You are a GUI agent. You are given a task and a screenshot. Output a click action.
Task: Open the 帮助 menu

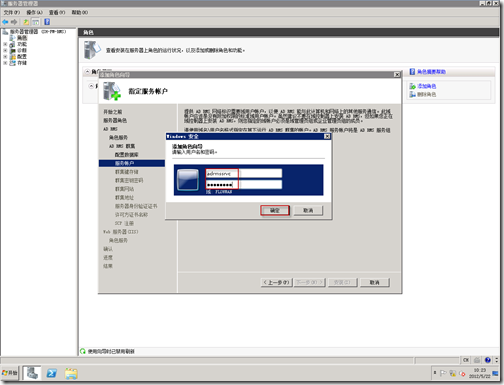pyautogui.click(x=80, y=12)
